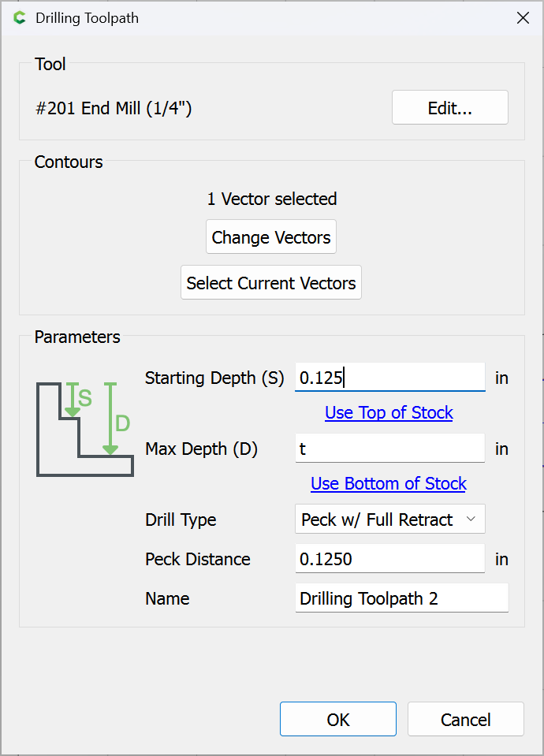Screen dimensions: 544x756
Task: Focus the Starting Depth (S) input field
Action: pyautogui.click(x=389, y=378)
